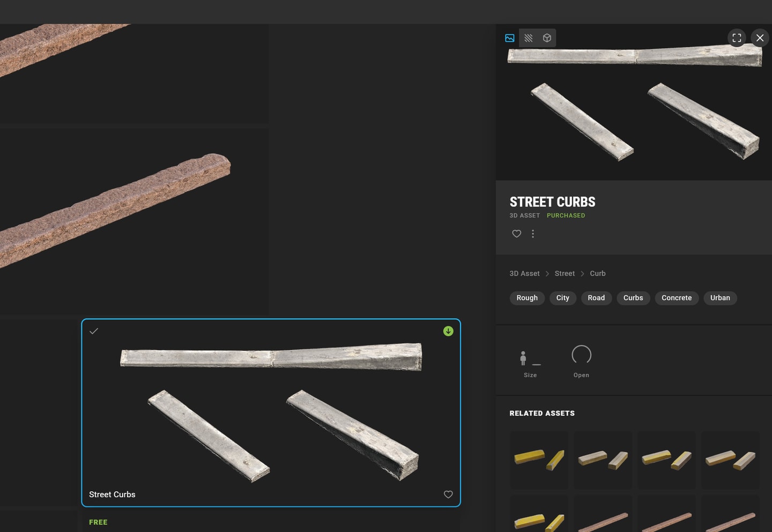Filter by the Concrete tag

click(677, 298)
